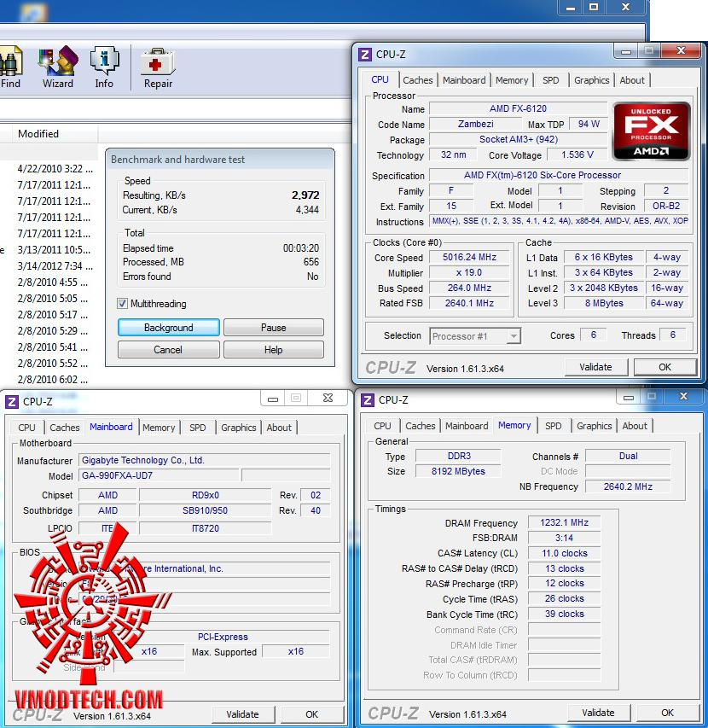Open About tab in the top CPU-Z window
This screenshot has height=728, width=708.
[x=632, y=80]
